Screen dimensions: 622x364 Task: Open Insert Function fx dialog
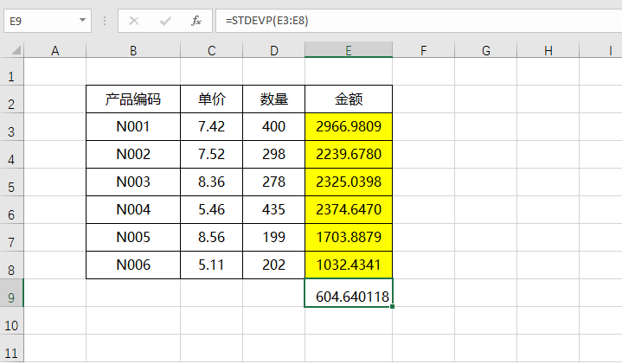tap(196, 20)
